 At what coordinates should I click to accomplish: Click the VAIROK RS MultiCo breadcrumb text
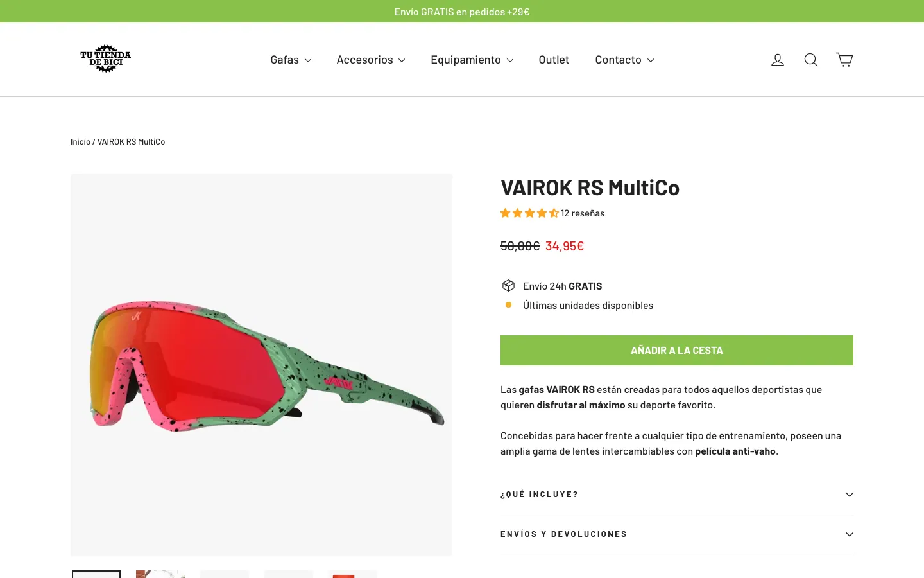click(131, 142)
